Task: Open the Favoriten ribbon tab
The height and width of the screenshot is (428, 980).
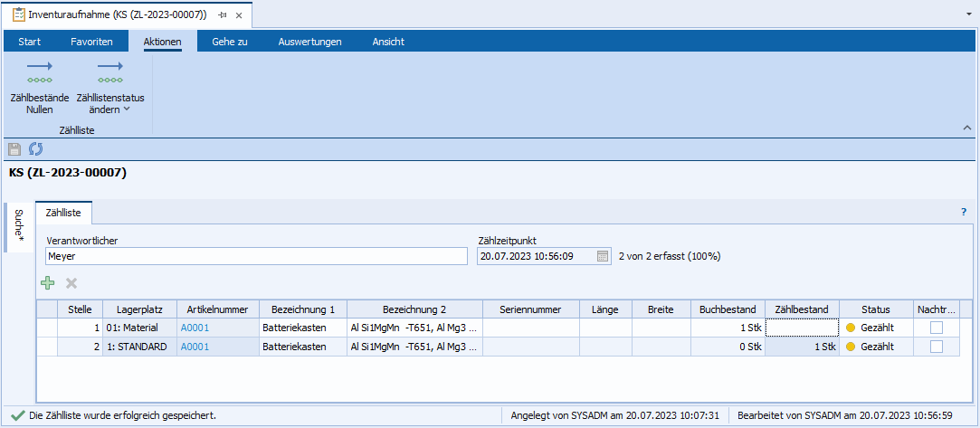Action: point(91,42)
